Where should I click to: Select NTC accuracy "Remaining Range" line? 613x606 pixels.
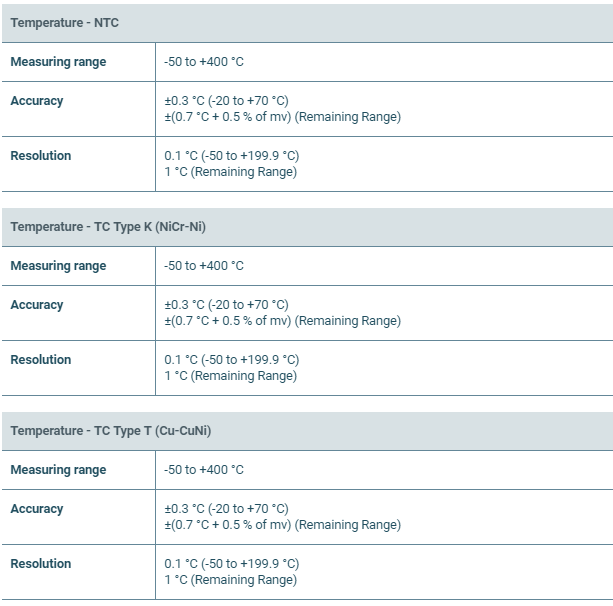(282, 117)
